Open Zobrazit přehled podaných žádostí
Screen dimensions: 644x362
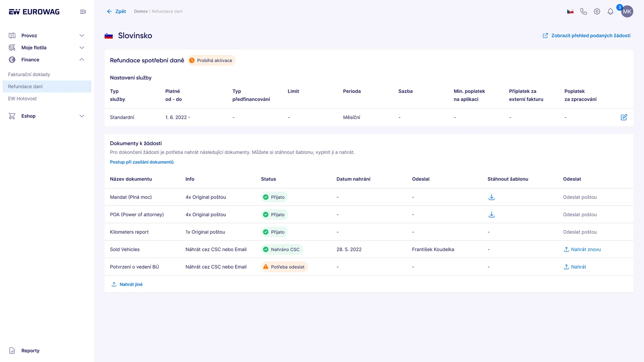tap(586, 36)
